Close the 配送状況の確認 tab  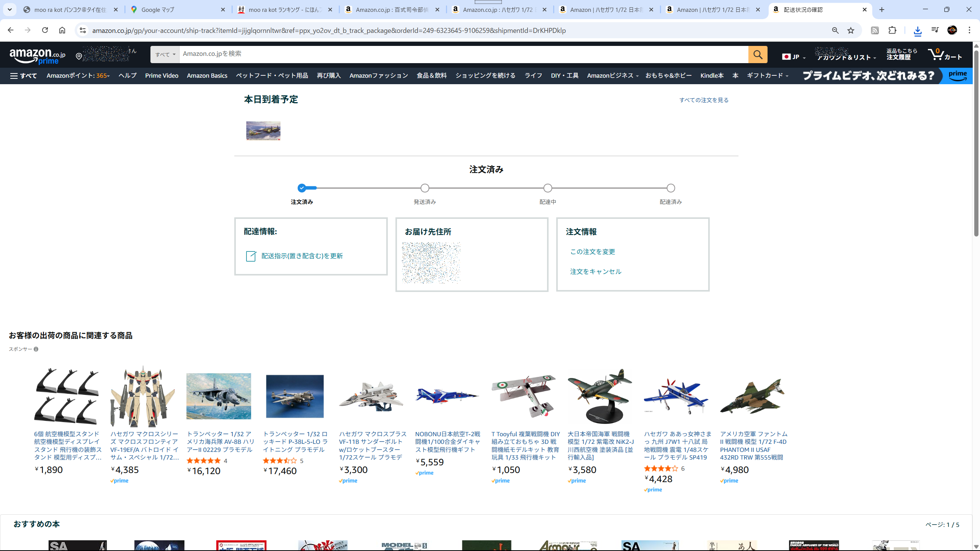pos(864,10)
